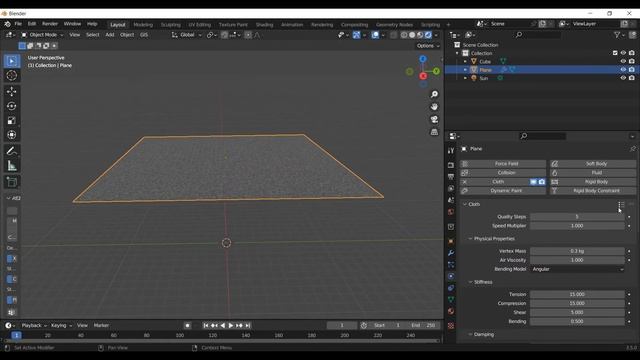The height and width of the screenshot is (360, 640).
Task: Open the Object Mode dropdown
Action: click(42, 35)
